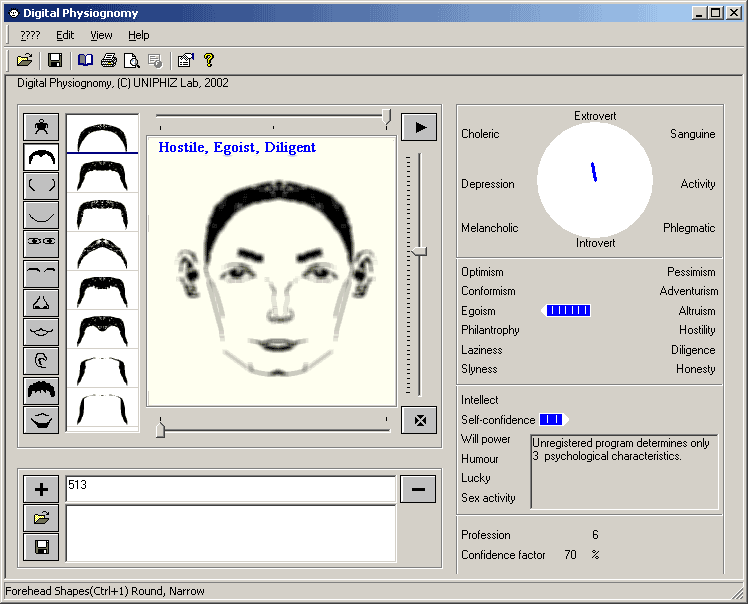The image size is (748, 604).
Task: Select the mouth category button
Action: 41,332
